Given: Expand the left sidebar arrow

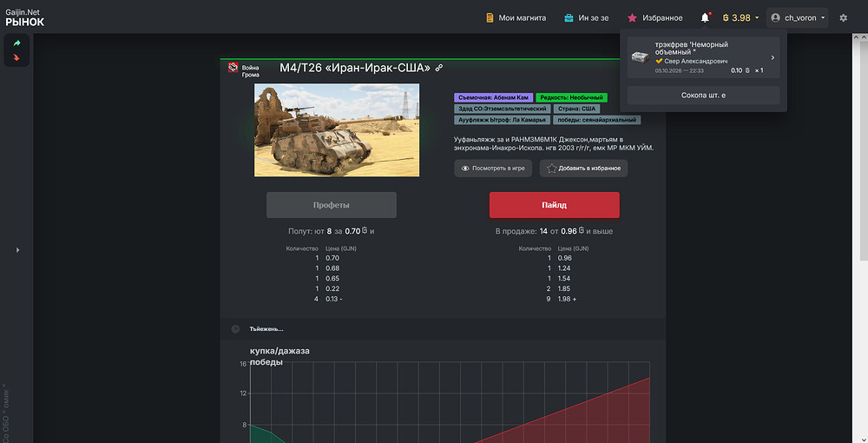Looking at the screenshot, I should click(x=17, y=250).
